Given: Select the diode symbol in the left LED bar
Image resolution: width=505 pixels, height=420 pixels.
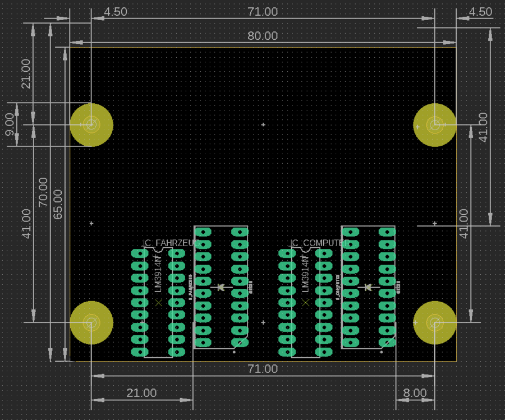Looking at the screenshot, I should (x=221, y=287).
